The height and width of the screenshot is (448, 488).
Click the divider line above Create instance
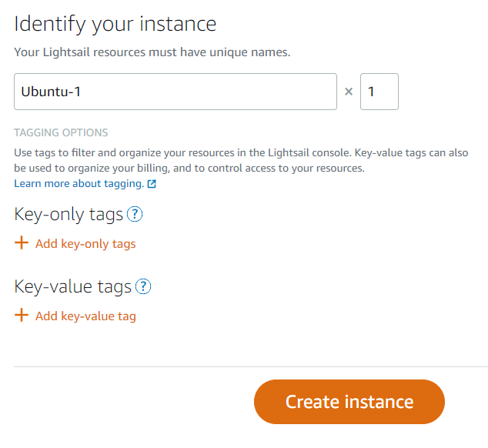coord(251,366)
